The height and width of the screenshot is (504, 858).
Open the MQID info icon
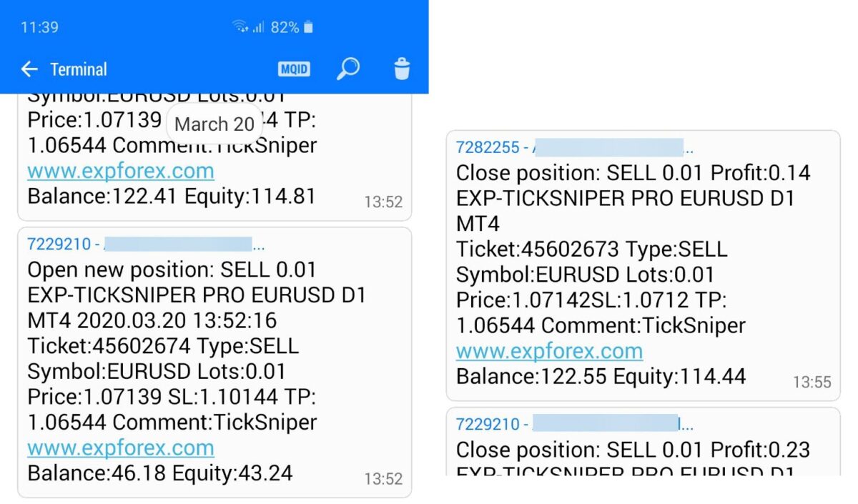pyautogui.click(x=294, y=69)
